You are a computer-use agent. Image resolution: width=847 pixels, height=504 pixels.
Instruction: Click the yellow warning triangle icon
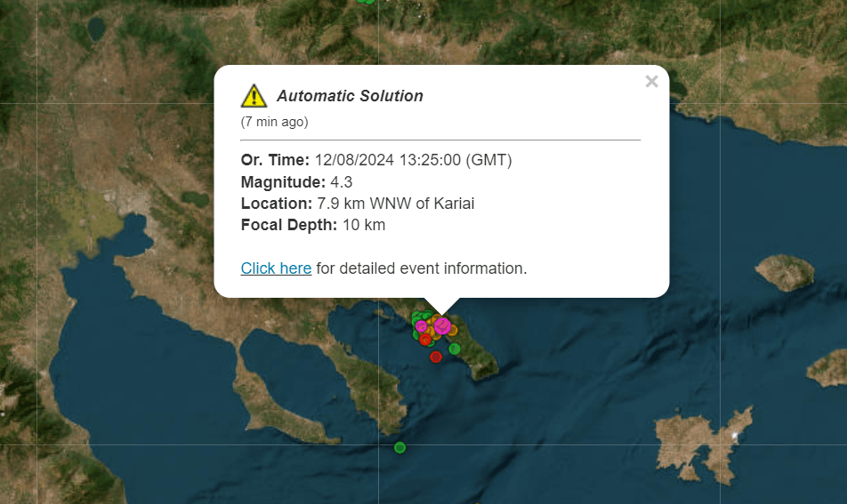pos(254,96)
